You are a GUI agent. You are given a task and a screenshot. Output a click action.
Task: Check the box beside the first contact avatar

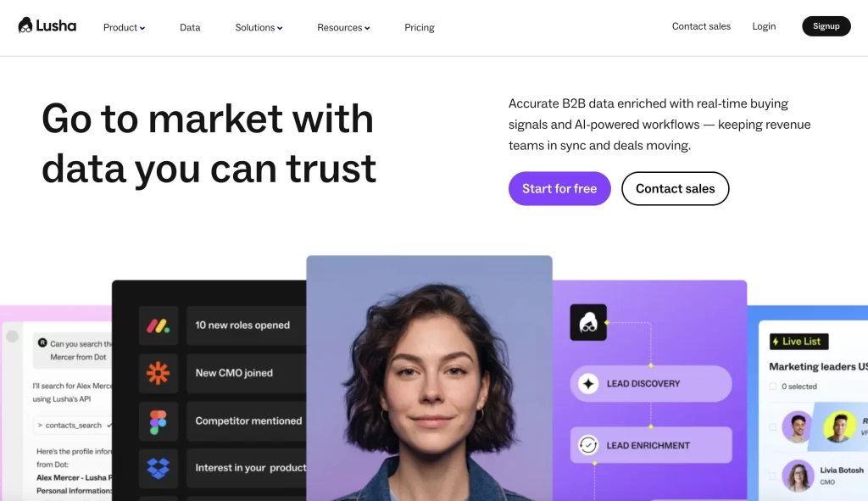pos(773,426)
